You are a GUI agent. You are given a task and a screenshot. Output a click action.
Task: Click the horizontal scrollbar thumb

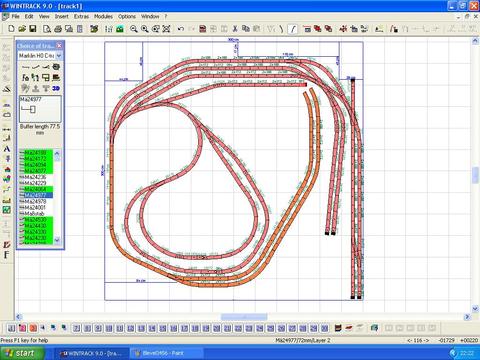click(244, 317)
